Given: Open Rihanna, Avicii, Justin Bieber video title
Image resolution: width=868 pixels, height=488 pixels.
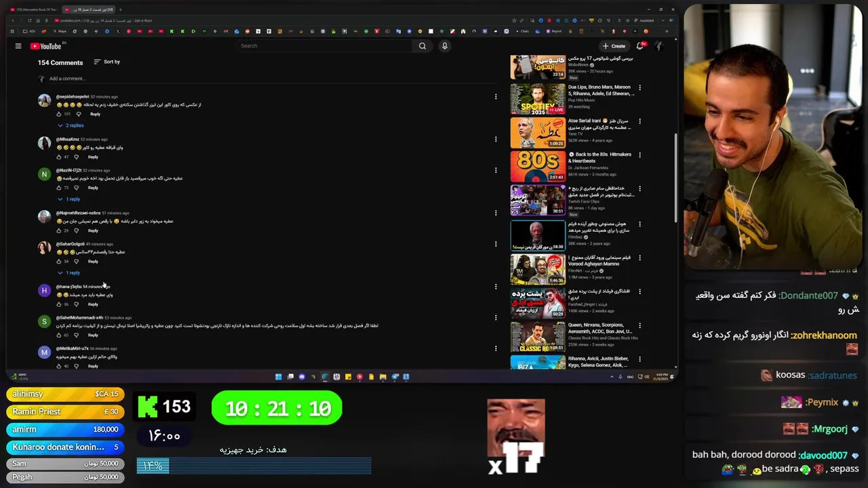Looking at the screenshot, I should click(x=599, y=362).
